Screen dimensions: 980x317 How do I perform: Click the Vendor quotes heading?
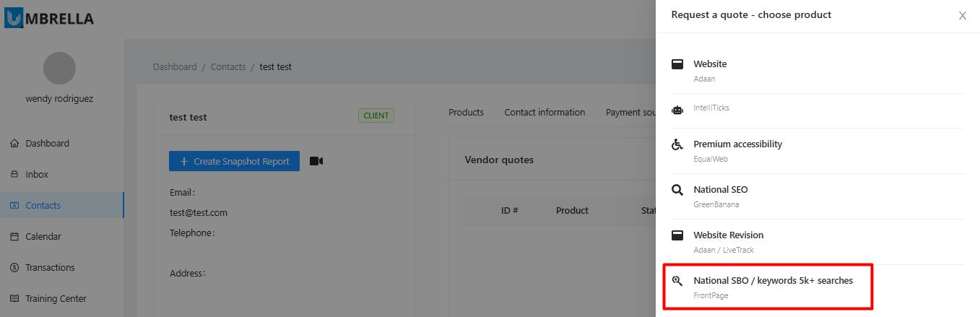(x=499, y=160)
